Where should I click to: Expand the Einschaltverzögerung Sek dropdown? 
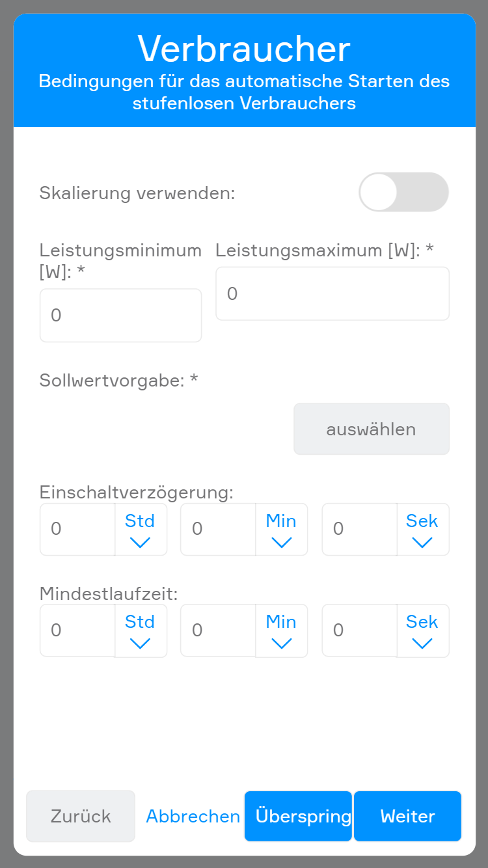coord(422,530)
